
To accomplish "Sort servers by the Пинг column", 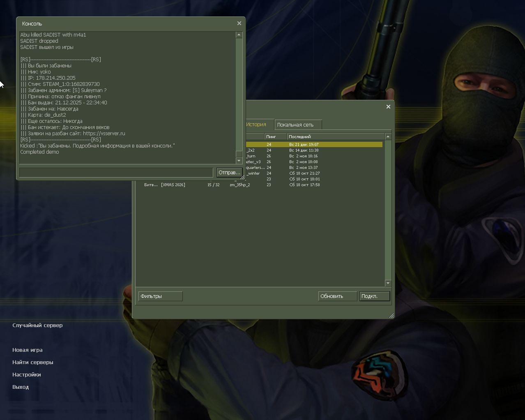I will (275, 136).
